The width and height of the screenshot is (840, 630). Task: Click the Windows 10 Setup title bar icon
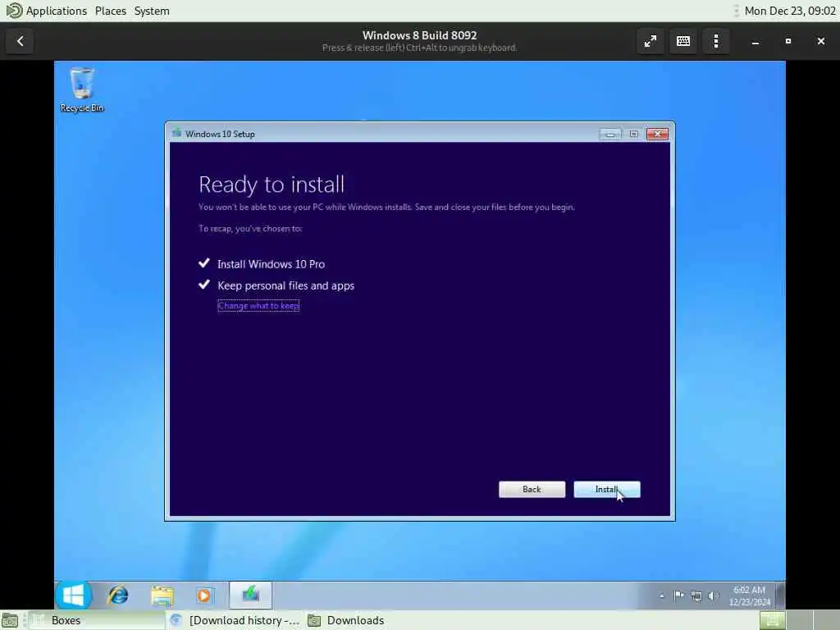(176, 134)
